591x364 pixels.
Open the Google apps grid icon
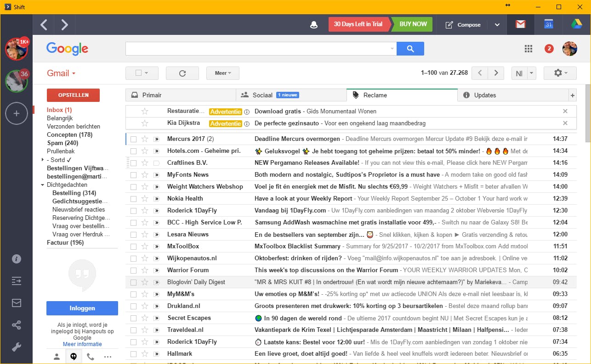(528, 49)
